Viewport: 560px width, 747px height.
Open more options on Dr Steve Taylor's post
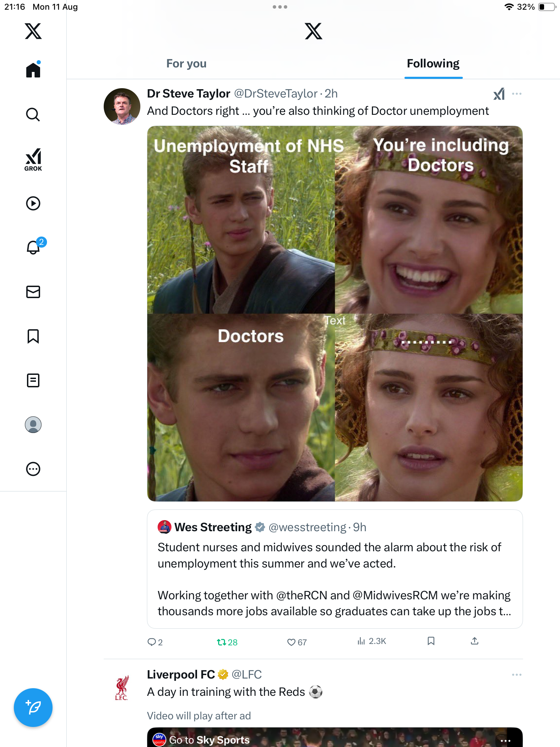pyautogui.click(x=517, y=94)
